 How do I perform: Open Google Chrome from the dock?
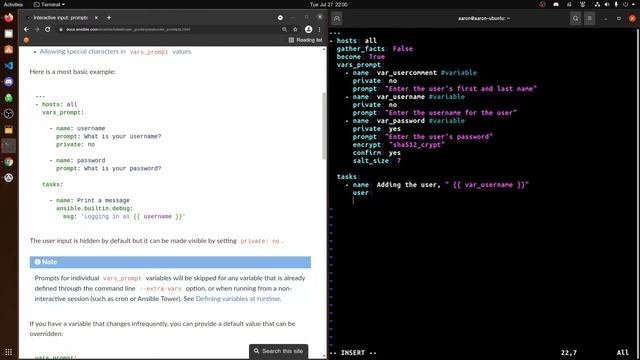[x=9, y=162]
